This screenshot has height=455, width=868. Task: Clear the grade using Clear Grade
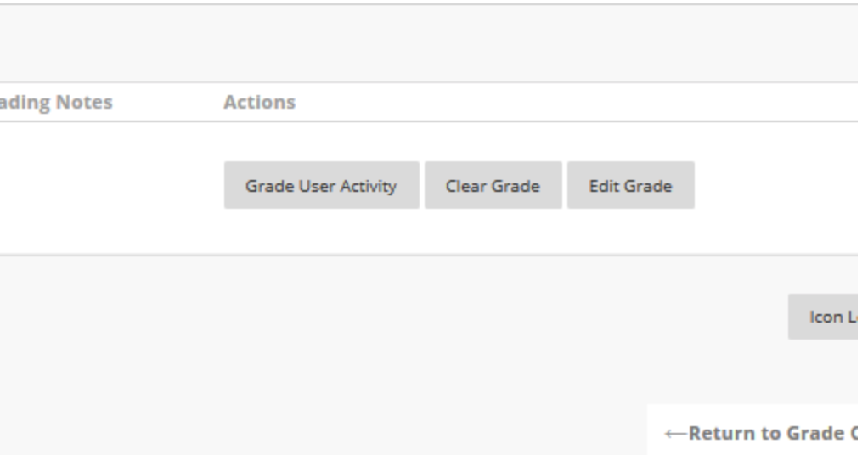493,185
